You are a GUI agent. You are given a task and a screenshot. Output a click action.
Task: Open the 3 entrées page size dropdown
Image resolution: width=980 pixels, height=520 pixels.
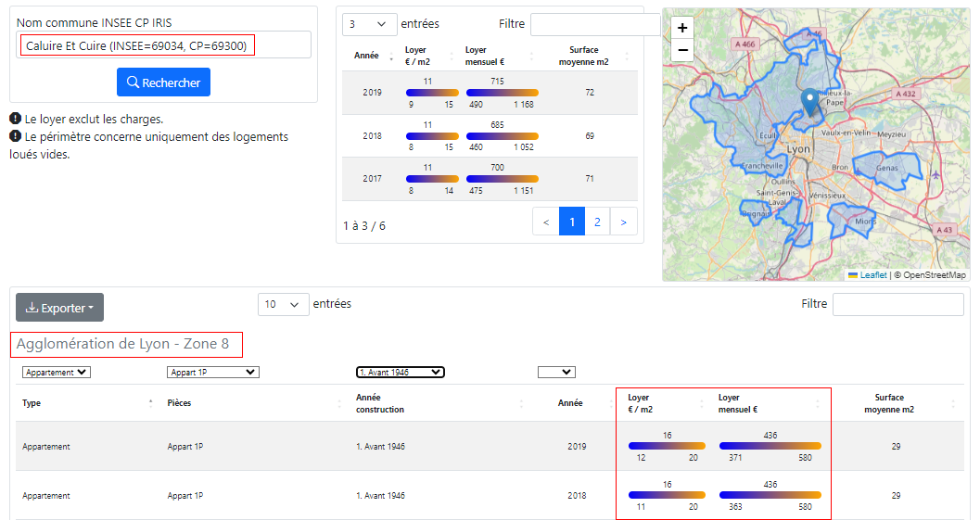tap(369, 24)
